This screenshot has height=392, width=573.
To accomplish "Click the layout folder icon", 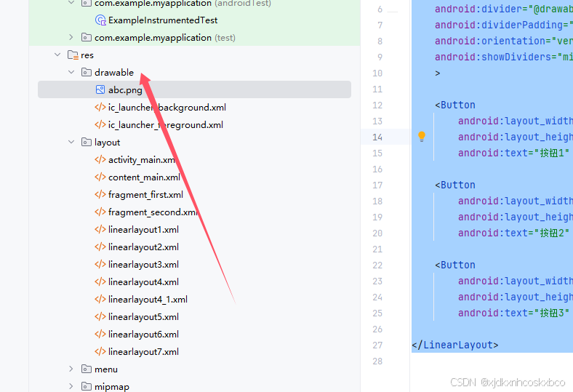I will tap(87, 142).
